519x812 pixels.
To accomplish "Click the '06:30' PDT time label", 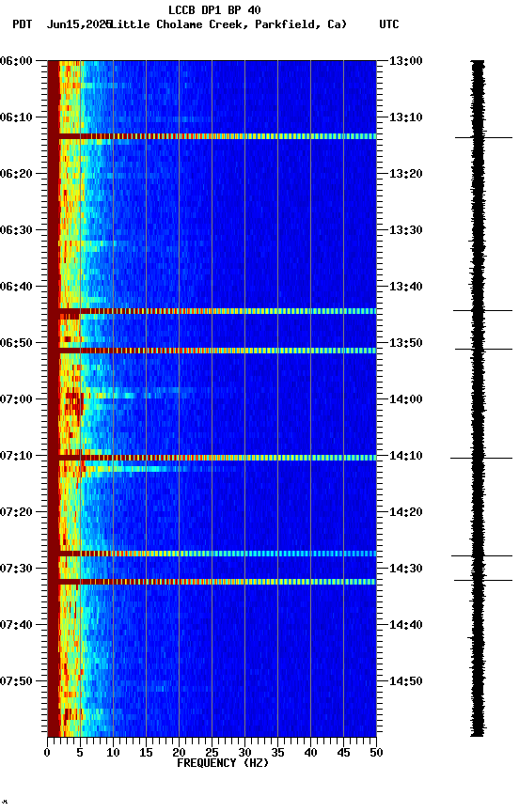I will coord(16,230).
